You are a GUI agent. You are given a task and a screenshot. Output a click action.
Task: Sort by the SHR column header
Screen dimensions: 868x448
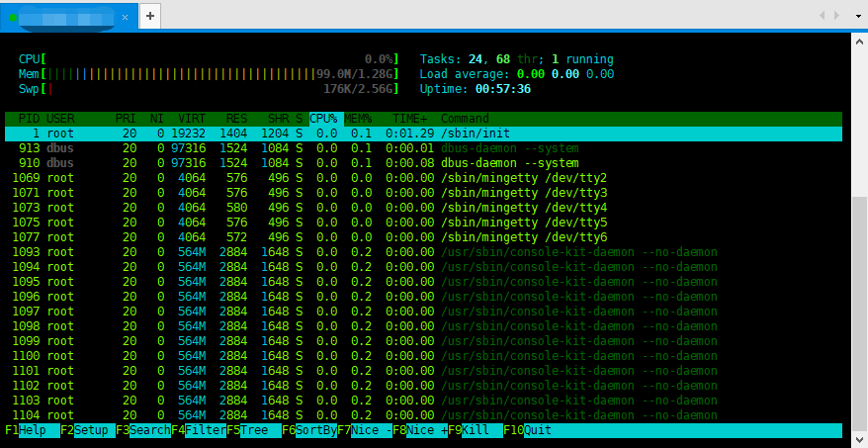point(279,119)
